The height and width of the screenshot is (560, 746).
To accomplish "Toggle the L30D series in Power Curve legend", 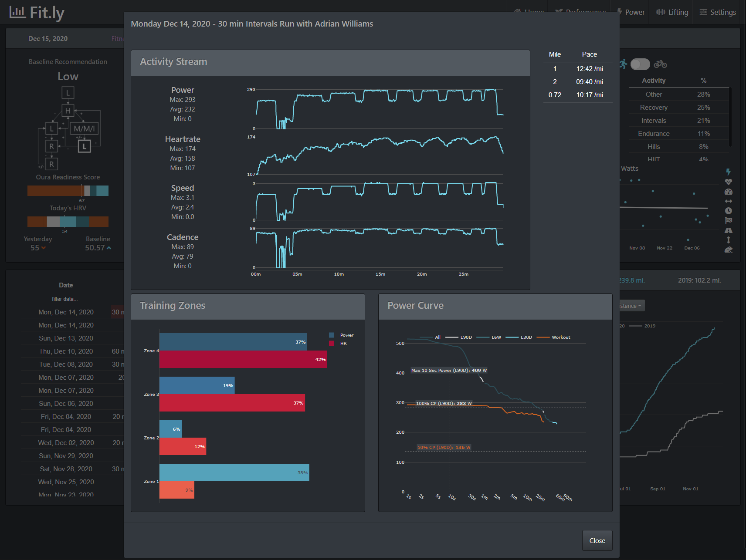I will [x=519, y=337].
